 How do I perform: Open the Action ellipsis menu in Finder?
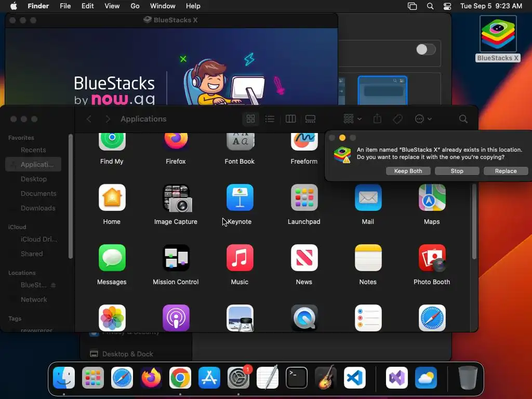pos(423,119)
